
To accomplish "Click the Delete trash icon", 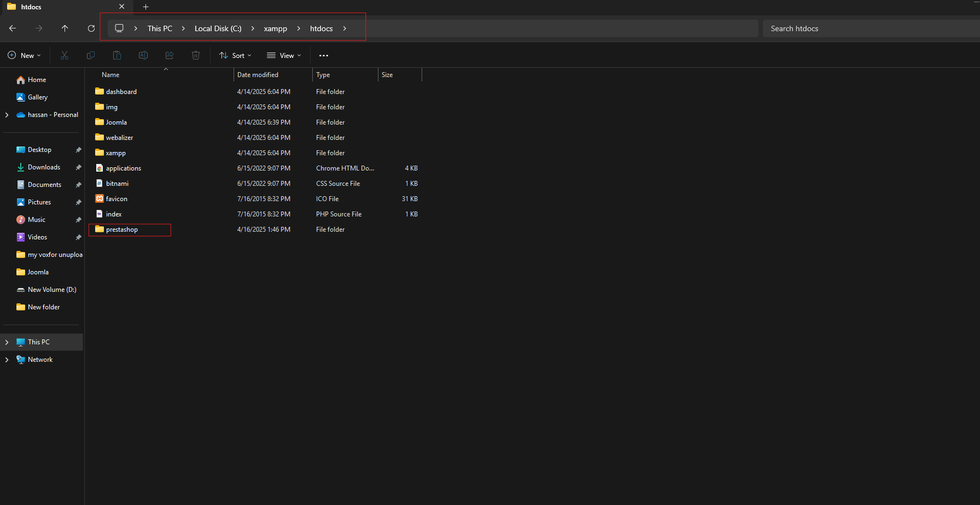I will 196,55.
